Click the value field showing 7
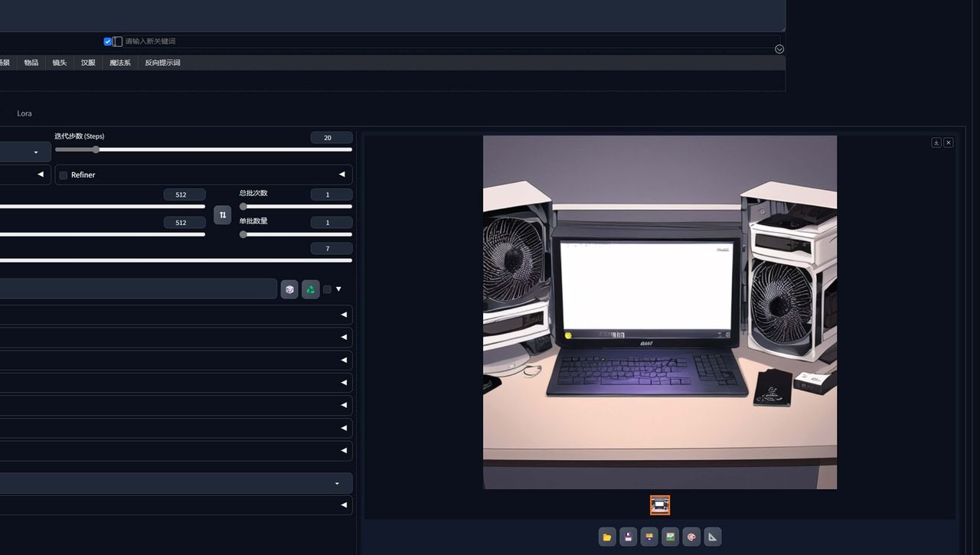 pyautogui.click(x=332, y=249)
